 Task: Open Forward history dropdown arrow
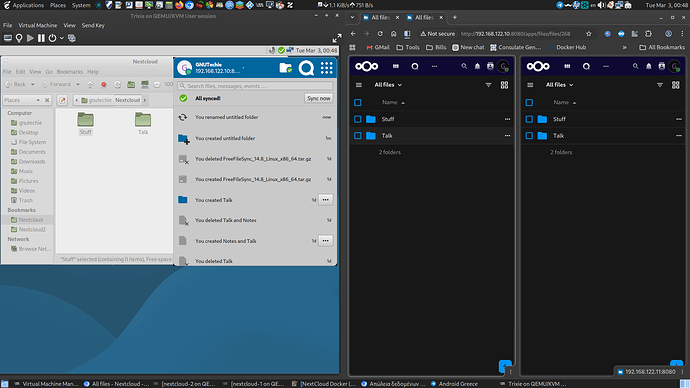pyautogui.click(x=78, y=84)
